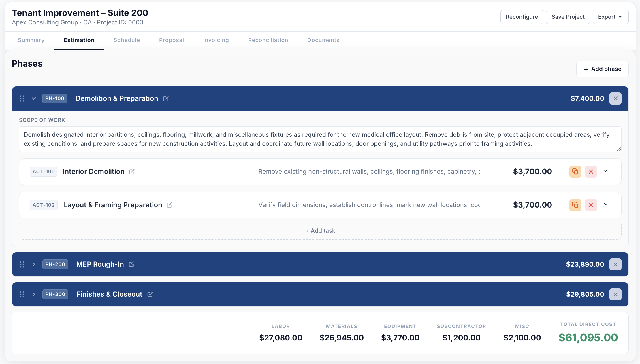Switch to the Summary tab
The image size is (640, 364).
(x=31, y=40)
